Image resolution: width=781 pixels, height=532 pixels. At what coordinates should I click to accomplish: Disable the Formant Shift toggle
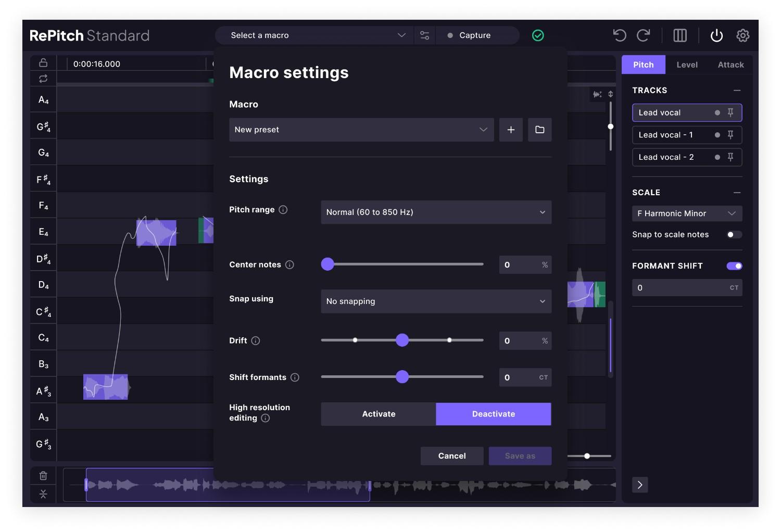pyautogui.click(x=734, y=265)
